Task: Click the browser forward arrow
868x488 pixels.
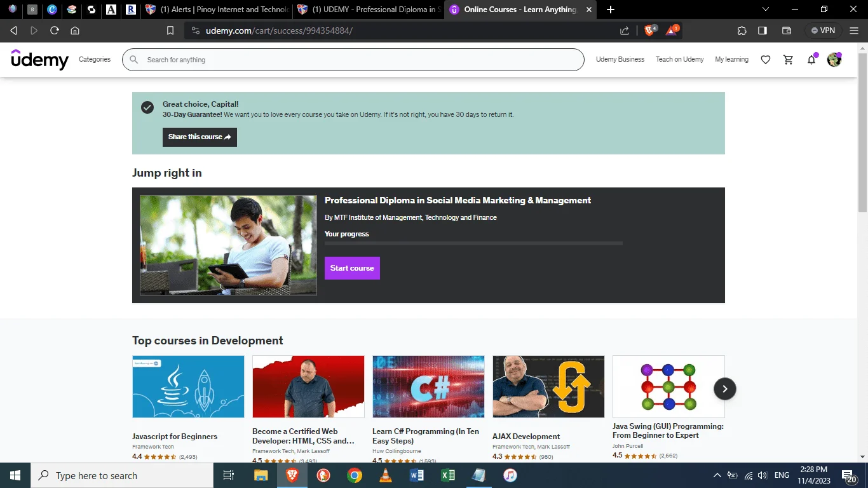Action: point(34,30)
